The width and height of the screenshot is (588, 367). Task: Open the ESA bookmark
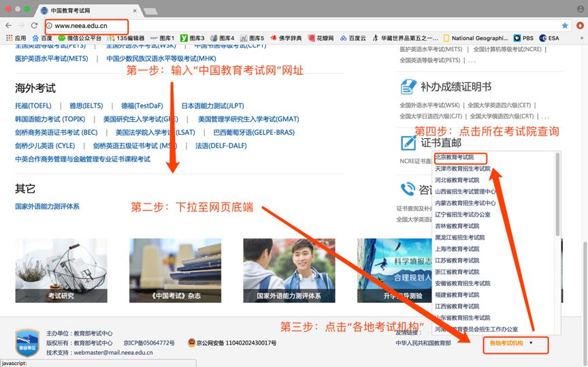[x=549, y=38]
